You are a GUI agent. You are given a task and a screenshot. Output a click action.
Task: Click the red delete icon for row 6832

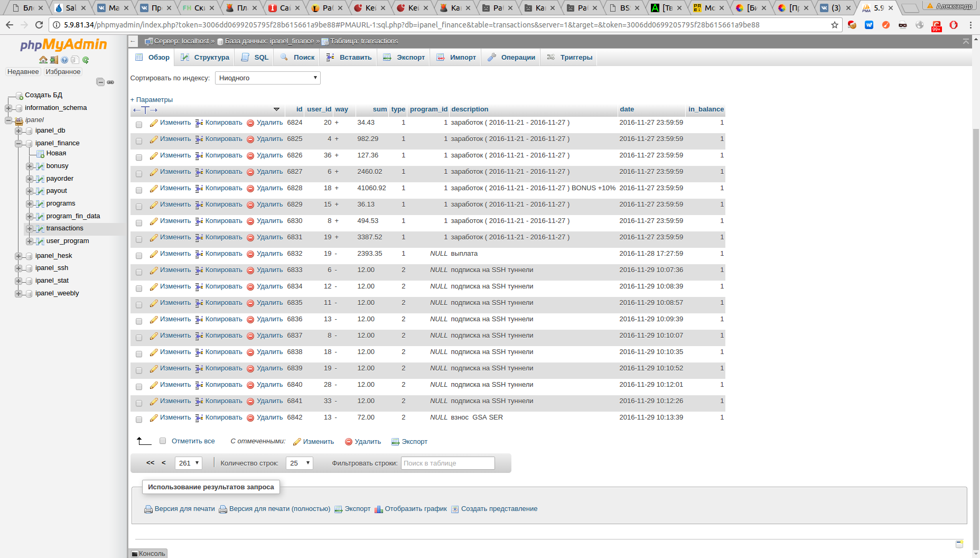coord(250,254)
